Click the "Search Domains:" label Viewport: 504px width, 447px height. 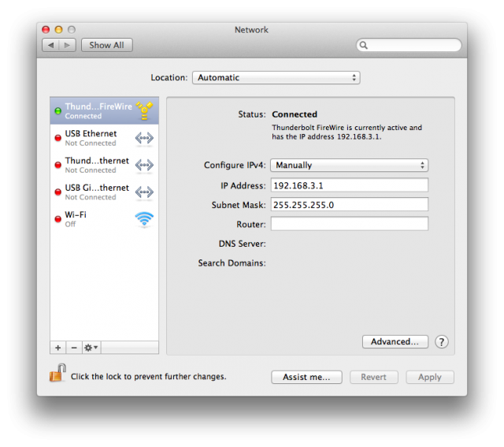point(232,263)
